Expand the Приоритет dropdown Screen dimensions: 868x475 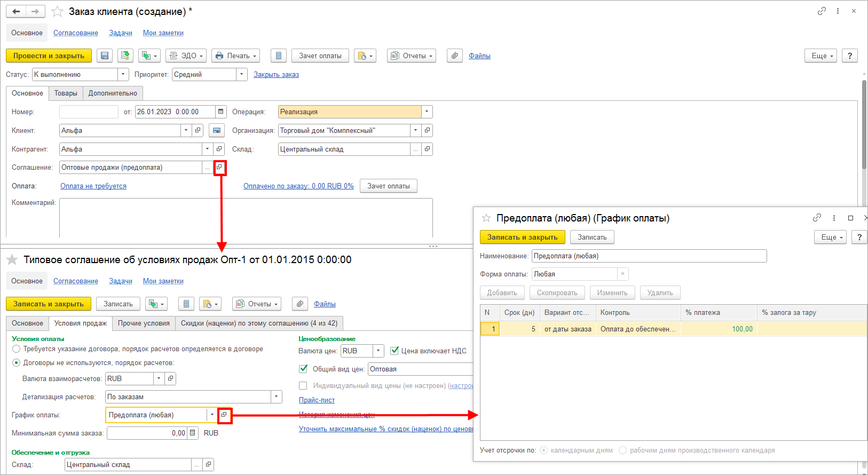click(x=242, y=74)
